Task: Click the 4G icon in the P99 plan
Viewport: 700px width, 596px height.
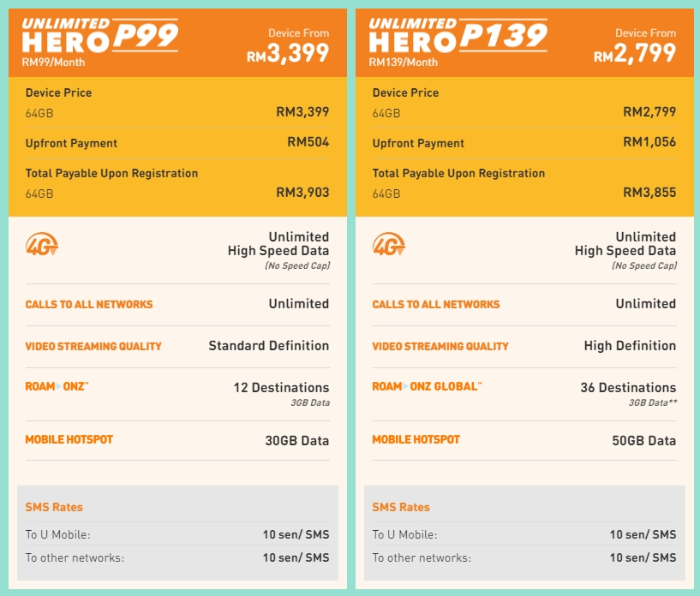Action: [x=42, y=247]
